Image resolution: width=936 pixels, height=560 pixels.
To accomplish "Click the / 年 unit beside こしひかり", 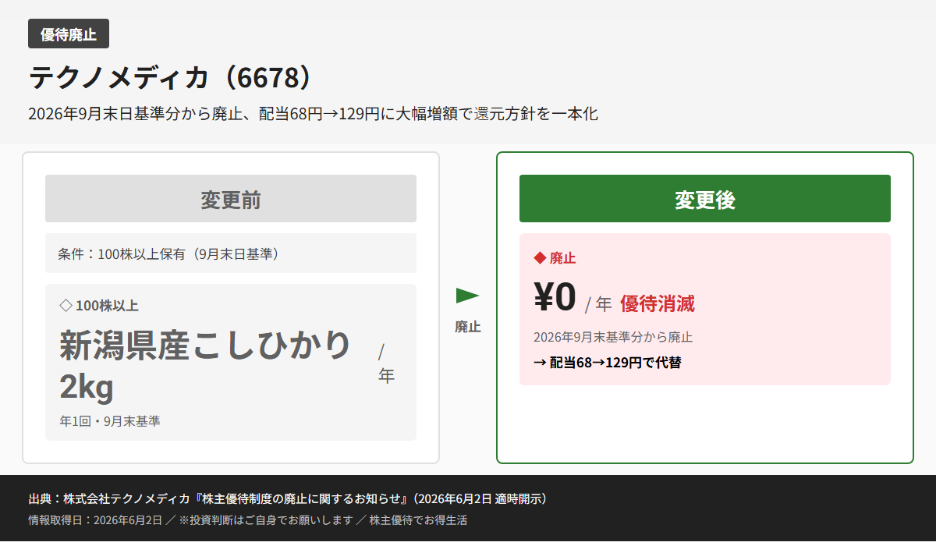I will (387, 363).
